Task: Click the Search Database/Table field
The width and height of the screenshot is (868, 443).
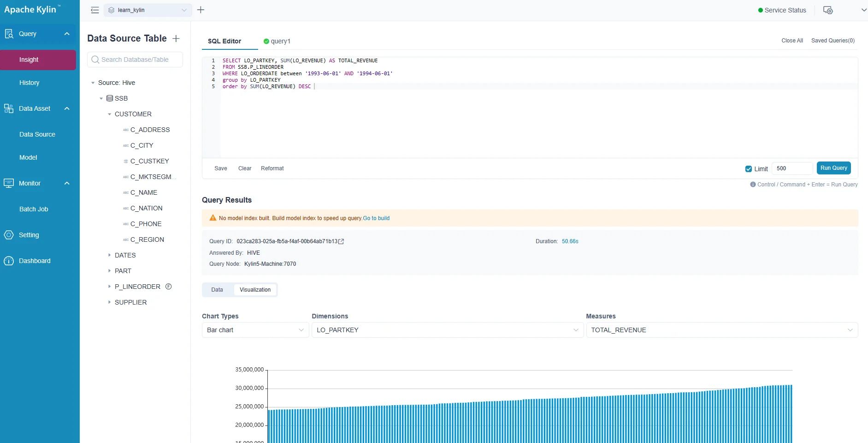Action: click(135, 60)
